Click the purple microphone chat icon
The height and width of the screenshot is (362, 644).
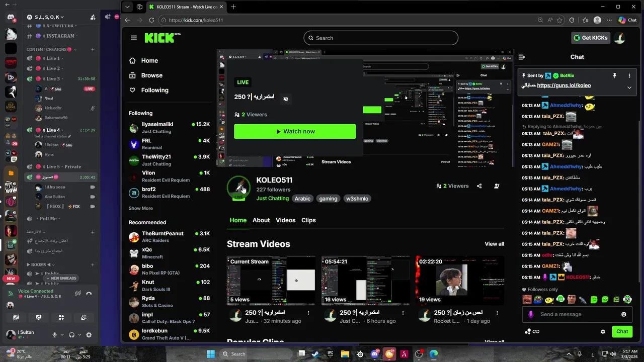[530, 314]
